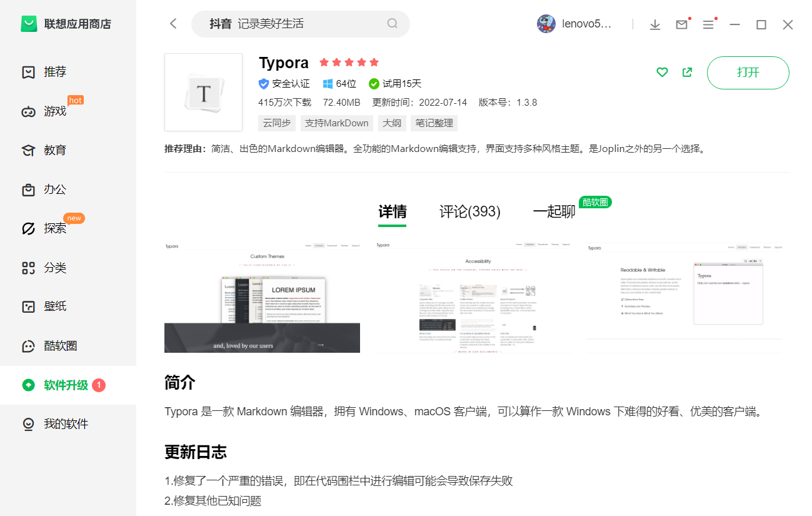
Task: Click the search box with 抖音 text
Action: tap(301, 24)
